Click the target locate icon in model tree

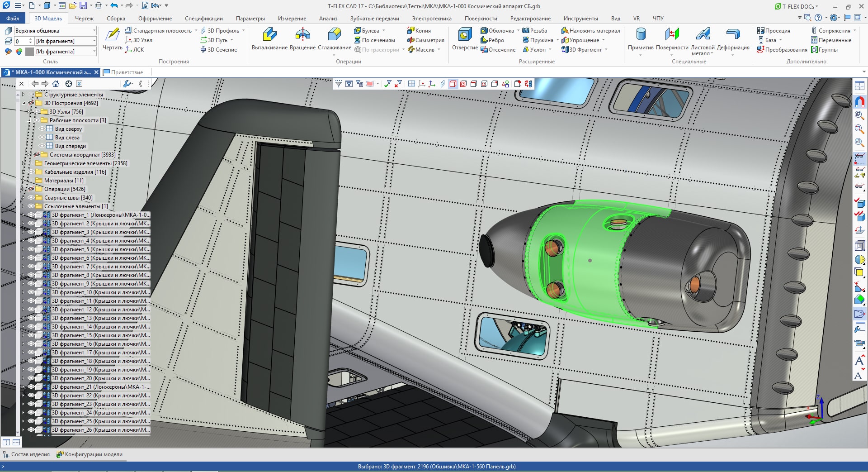pyautogui.click(x=69, y=84)
